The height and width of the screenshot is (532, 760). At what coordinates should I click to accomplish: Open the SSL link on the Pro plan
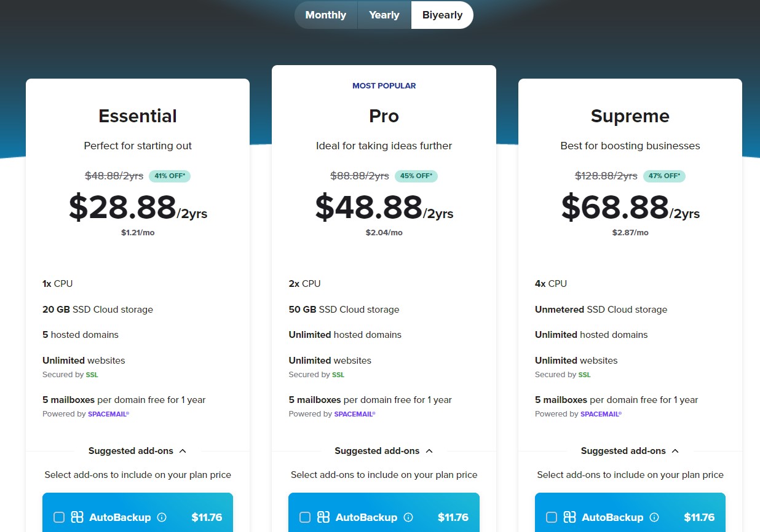point(338,375)
